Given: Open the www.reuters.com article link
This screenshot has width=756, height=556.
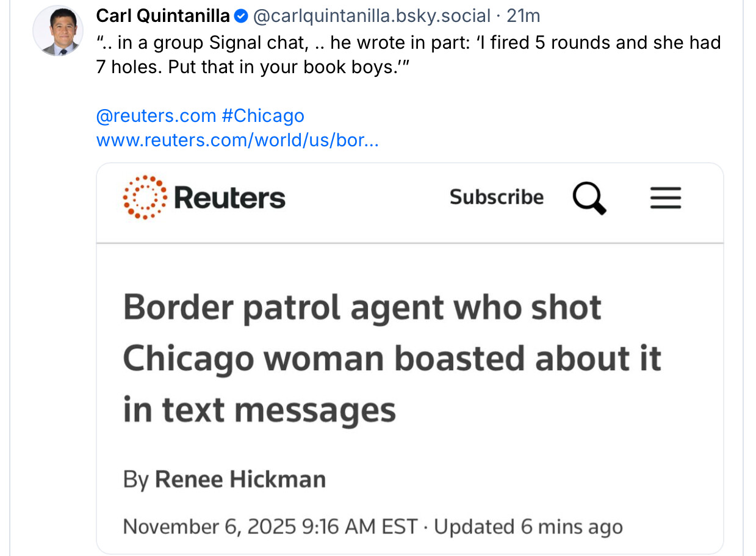Looking at the screenshot, I should coord(237,141).
